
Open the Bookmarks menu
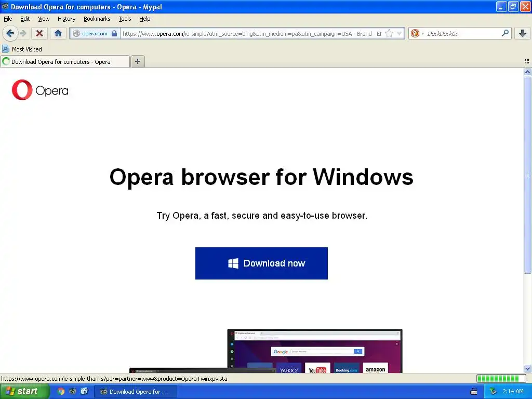point(97,19)
